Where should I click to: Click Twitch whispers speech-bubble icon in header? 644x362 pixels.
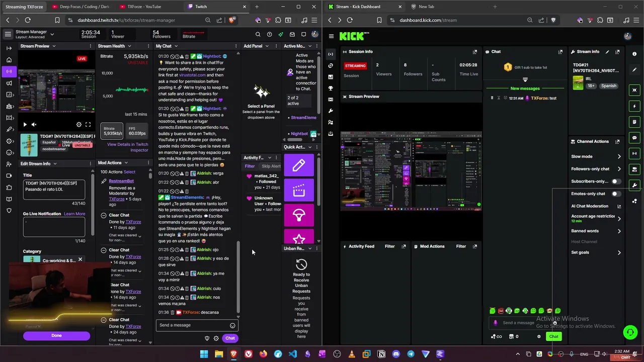click(x=303, y=34)
